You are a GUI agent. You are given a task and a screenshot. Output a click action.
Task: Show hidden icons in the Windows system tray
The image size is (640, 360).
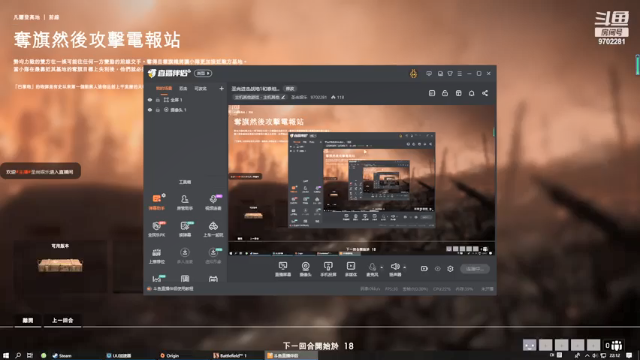[x=587, y=356]
